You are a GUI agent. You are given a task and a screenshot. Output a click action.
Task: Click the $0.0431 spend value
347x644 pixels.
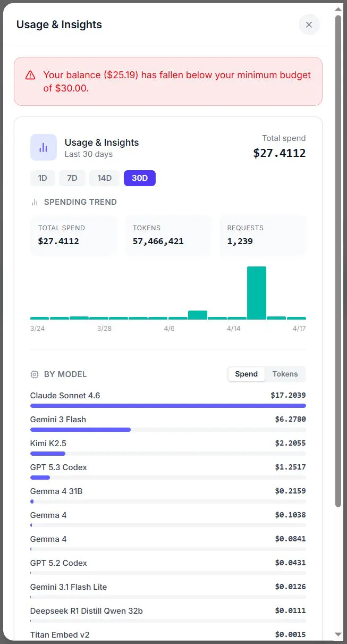point(290,563)
